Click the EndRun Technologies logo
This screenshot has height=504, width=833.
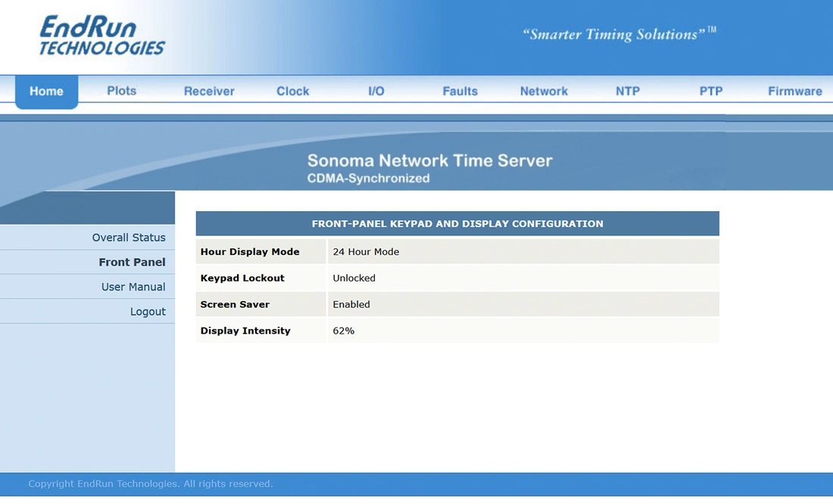pos(102,35)
